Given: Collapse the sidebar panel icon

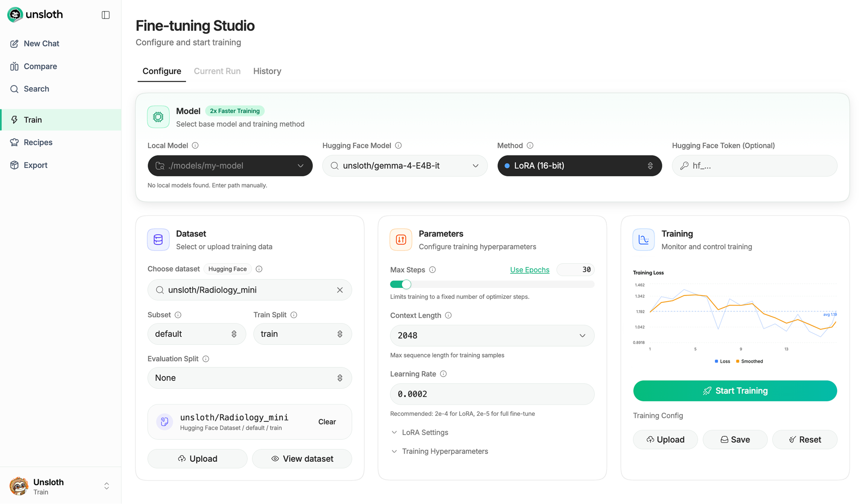Looking at the screenshot, I should tap(106, 15).
